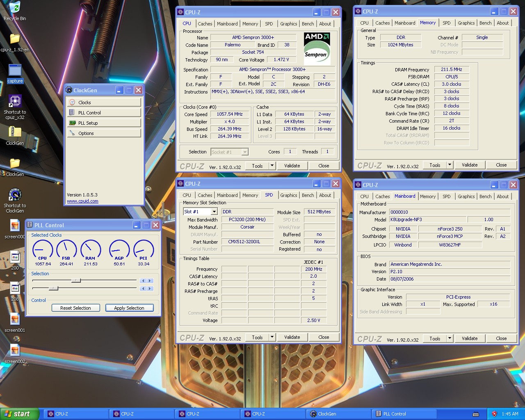Open the Shortcut to cpuz_x32 icon
This screenshot has width=525, height=420.
coord(15,101)
